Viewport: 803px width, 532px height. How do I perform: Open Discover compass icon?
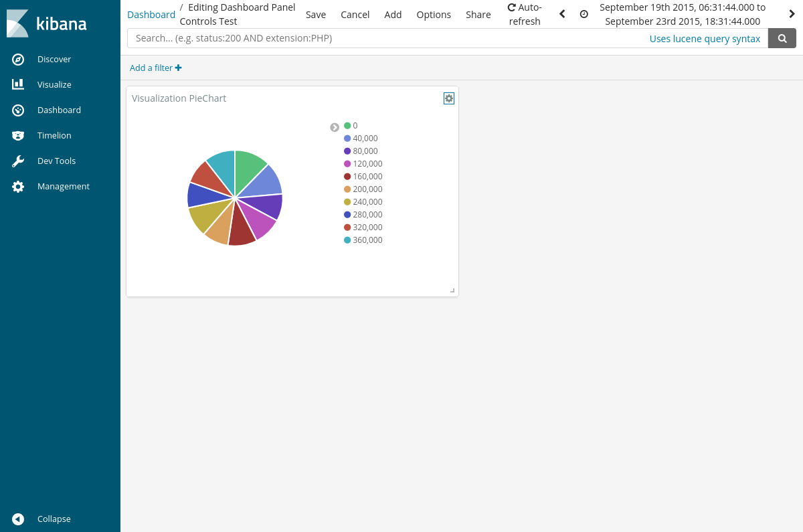click(x=18, y=60)
